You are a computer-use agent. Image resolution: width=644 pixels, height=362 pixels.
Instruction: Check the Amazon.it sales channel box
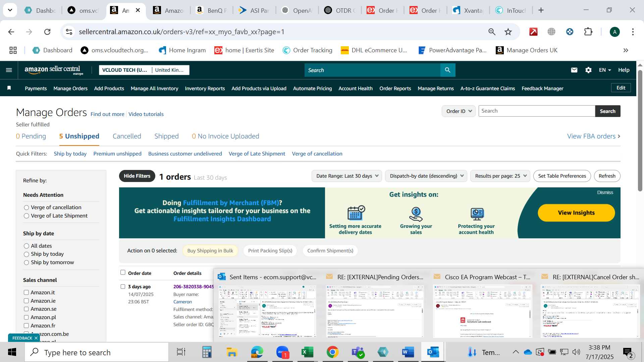pos(26,293)
